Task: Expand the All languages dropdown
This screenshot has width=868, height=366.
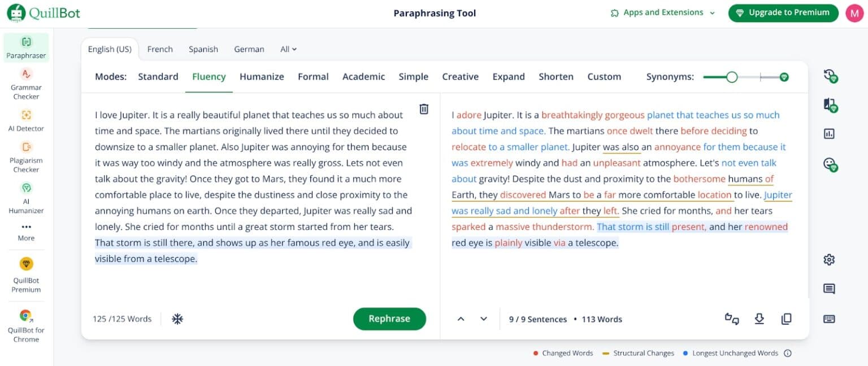Action: coord(288,49)
